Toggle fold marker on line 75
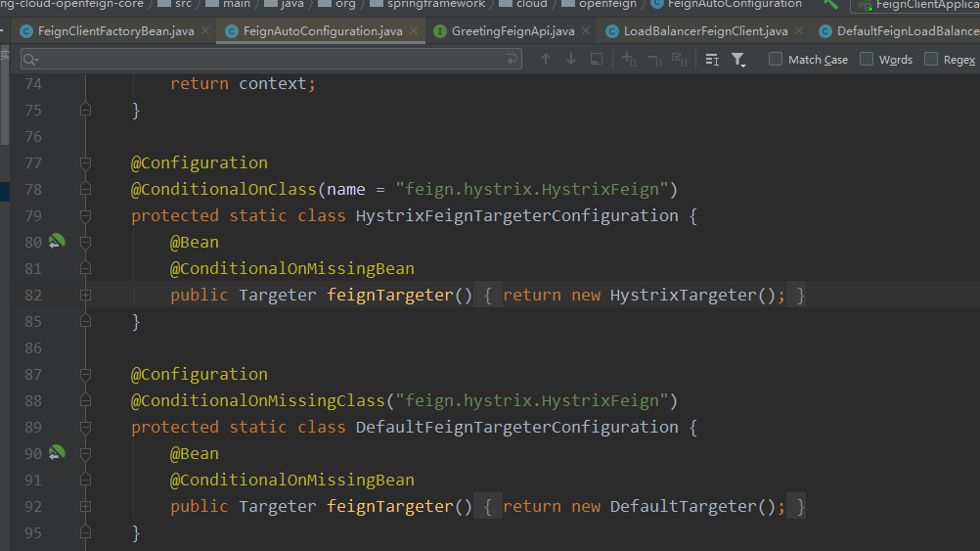The width and height of the screenshot is (980, 551). click(x=86, y=110)
